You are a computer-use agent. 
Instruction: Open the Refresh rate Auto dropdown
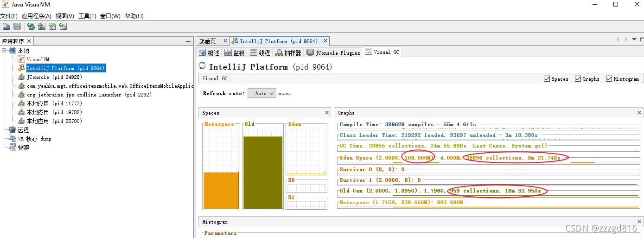262,93
